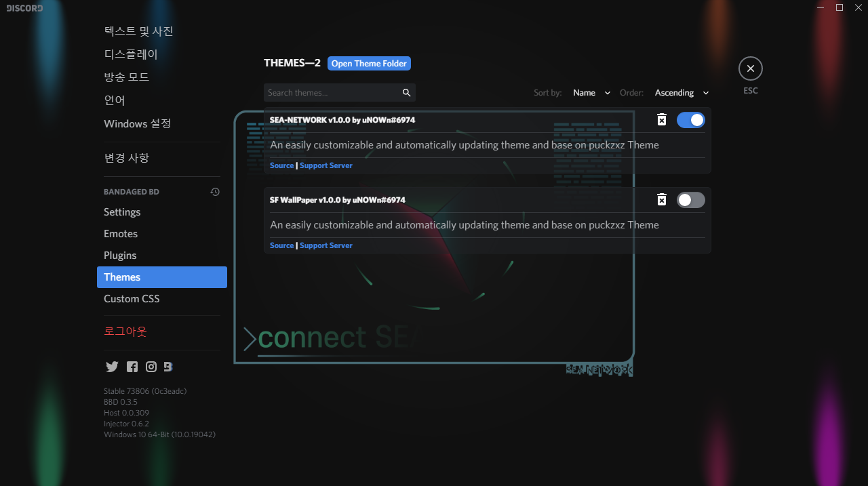Screen dimensions: 868x486
Task: Open Support Server link of SF WallPaper theme
Action: tap(326, 245)
